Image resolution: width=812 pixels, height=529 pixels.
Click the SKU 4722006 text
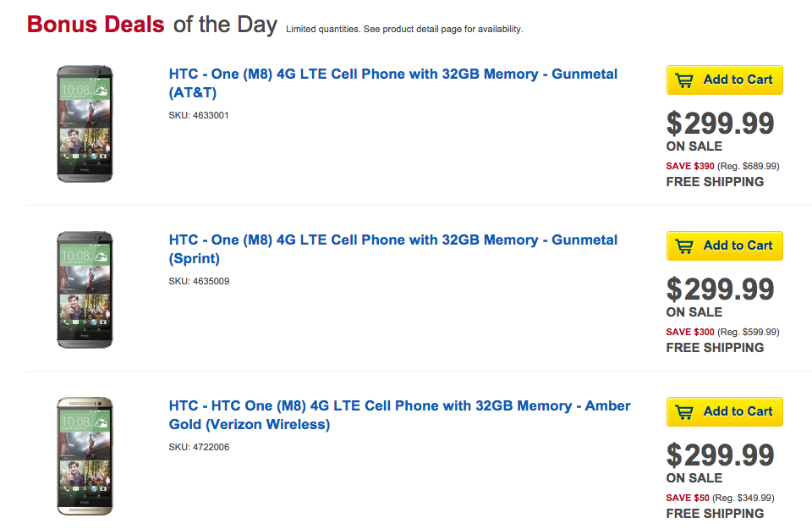click(199, 447)
